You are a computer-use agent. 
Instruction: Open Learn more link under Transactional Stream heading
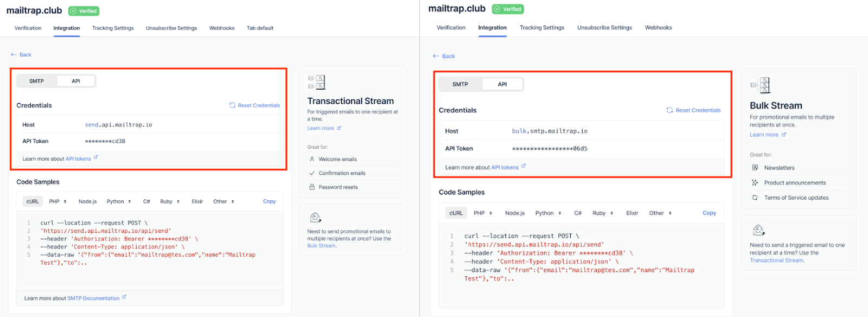click(320, 129)
